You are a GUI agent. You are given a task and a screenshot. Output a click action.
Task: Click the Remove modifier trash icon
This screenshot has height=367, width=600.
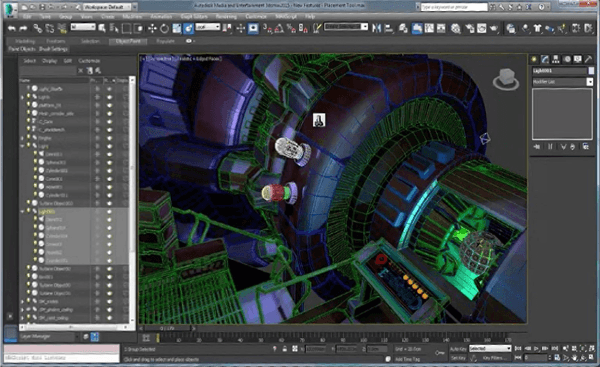pos(572,147)
